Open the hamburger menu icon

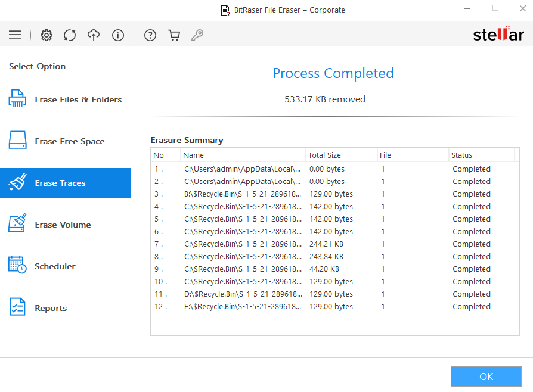[15, 35]
